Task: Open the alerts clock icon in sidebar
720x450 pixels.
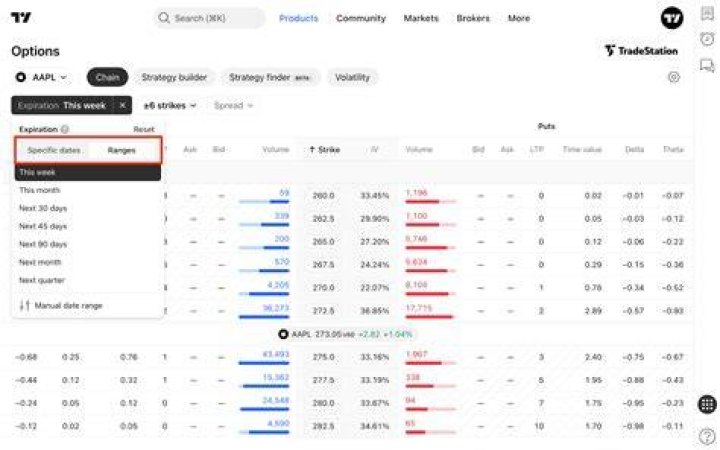Action: pyautogui.click(x=707, y=39)
